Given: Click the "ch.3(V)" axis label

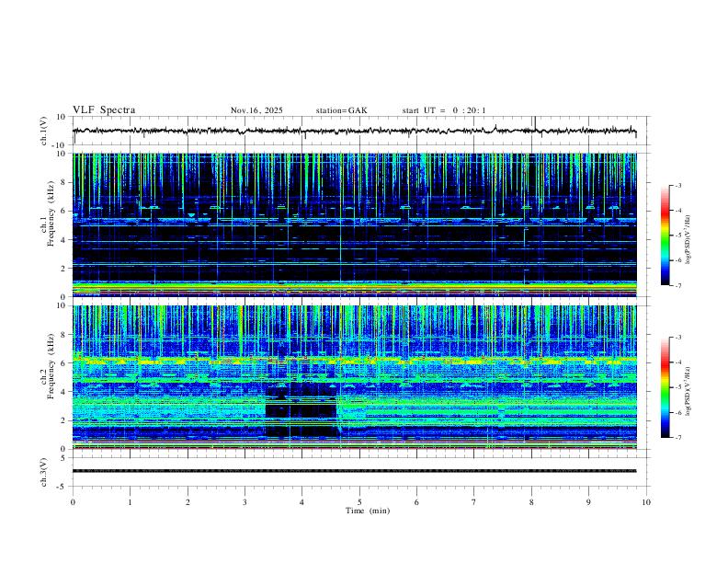Looking at the screenshot, I should coord(44,472).
